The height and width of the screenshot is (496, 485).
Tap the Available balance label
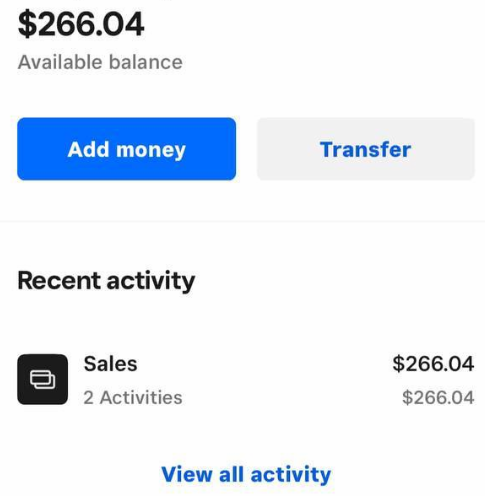pyautogui.click(x=100, y=62)
